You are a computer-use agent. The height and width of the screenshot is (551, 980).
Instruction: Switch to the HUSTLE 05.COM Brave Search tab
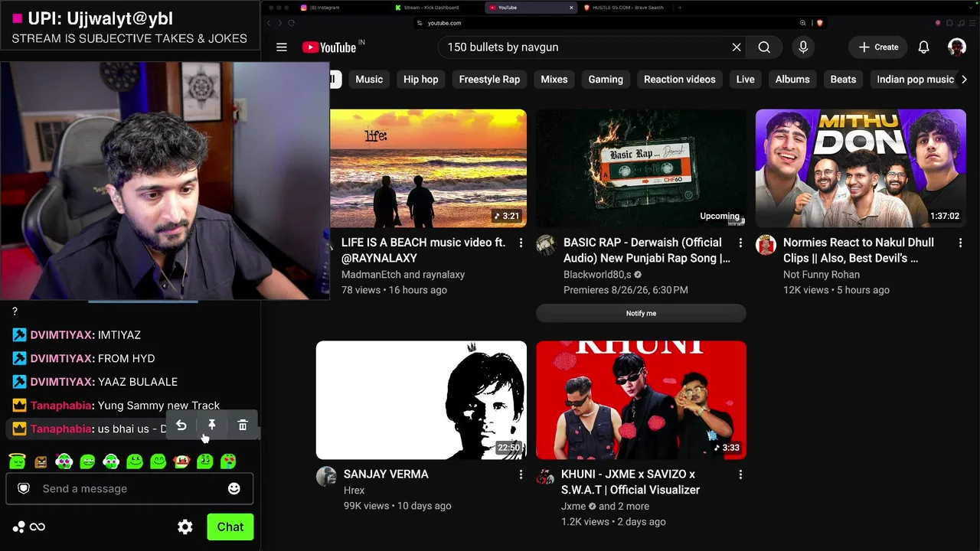624,8
